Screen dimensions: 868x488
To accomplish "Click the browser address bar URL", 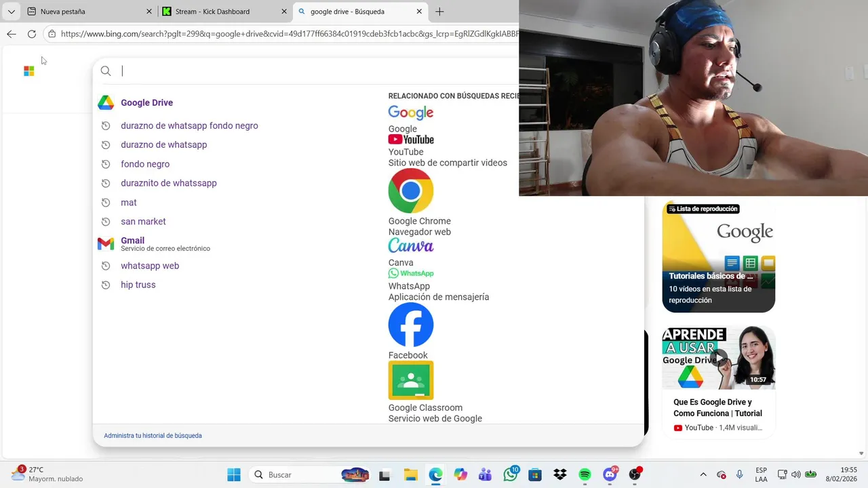I will [289, 34].
